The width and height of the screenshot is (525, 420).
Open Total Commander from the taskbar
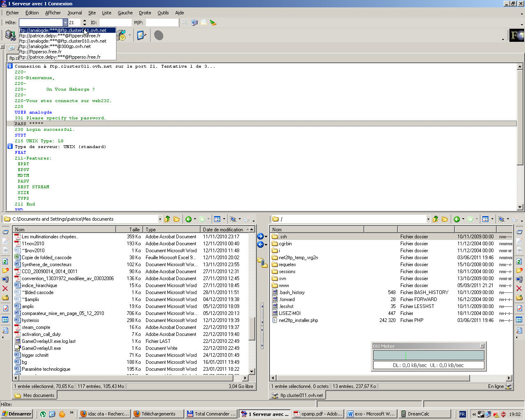pyautogui.click(x=211, y=414)
